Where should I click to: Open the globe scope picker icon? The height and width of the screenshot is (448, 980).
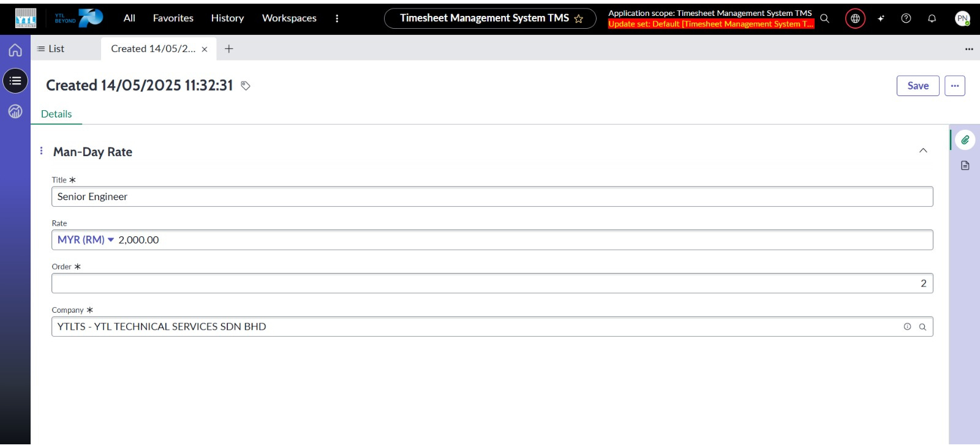pyautogui.click(x=855, y=18)
